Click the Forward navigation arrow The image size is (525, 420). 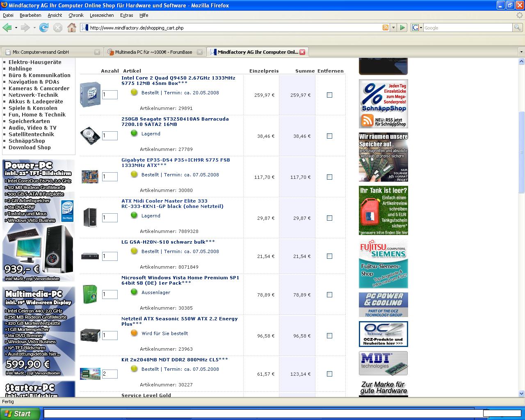[25, 27]
